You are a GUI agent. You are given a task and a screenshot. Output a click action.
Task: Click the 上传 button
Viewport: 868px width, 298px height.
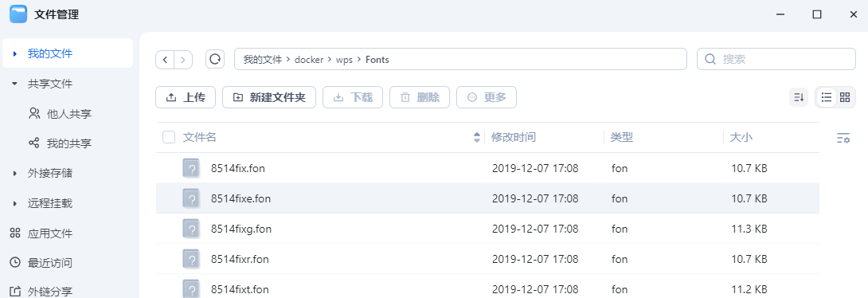click(186, 97)
